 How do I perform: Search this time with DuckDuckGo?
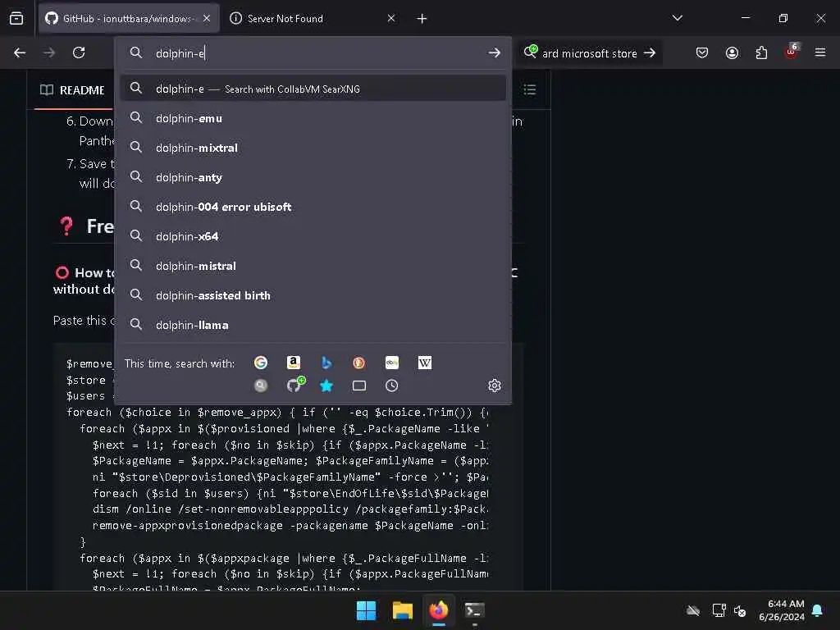[359, 363]
